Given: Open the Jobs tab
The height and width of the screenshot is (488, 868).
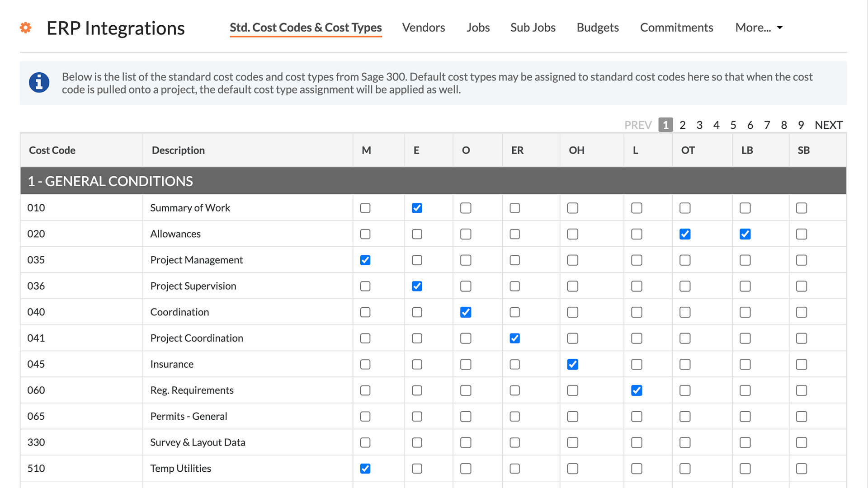Looking at the screenshot, I should 478,28.
